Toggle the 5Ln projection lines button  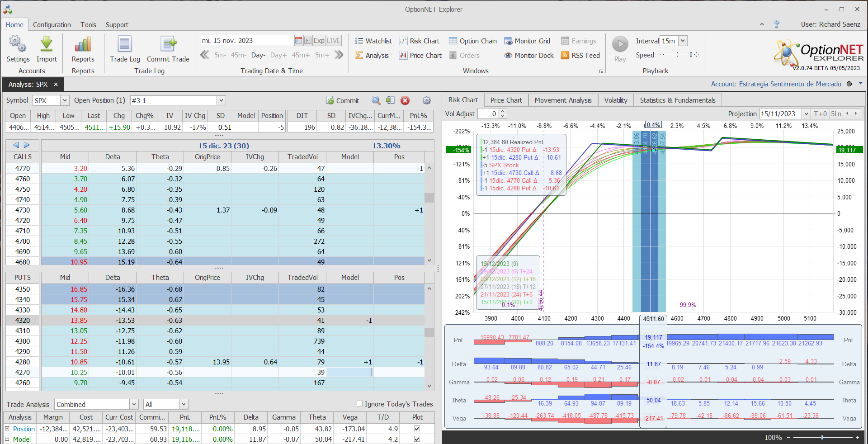[x=836, y=114]
